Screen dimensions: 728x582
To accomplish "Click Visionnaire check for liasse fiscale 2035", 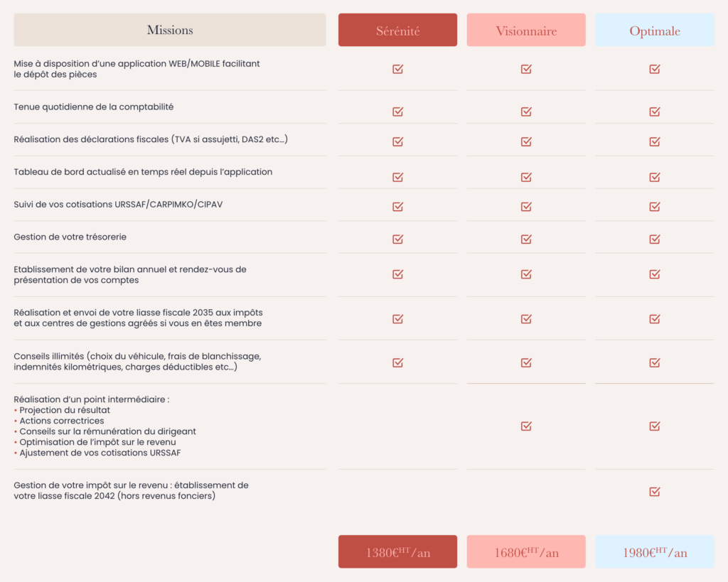I will [x=526, y=319].
